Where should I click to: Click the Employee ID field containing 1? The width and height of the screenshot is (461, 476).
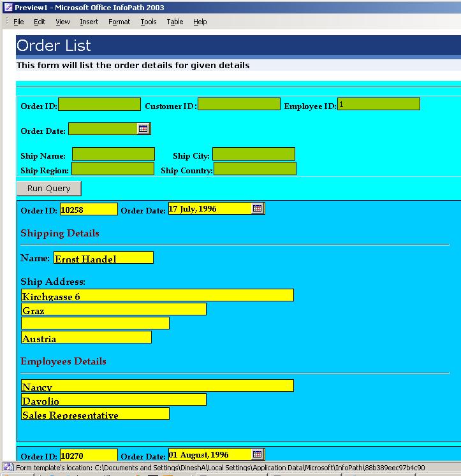(379, 104)
